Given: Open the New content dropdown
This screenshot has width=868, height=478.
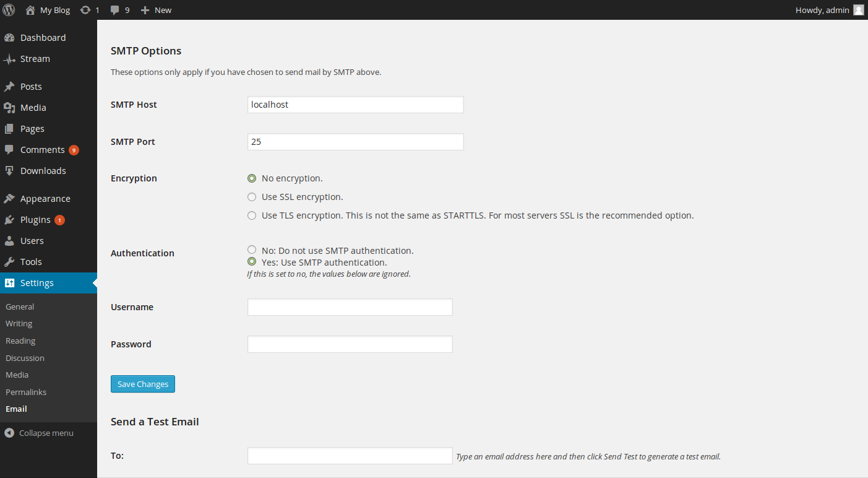Looking at the screenshot, I should click(x=157, y=10).
